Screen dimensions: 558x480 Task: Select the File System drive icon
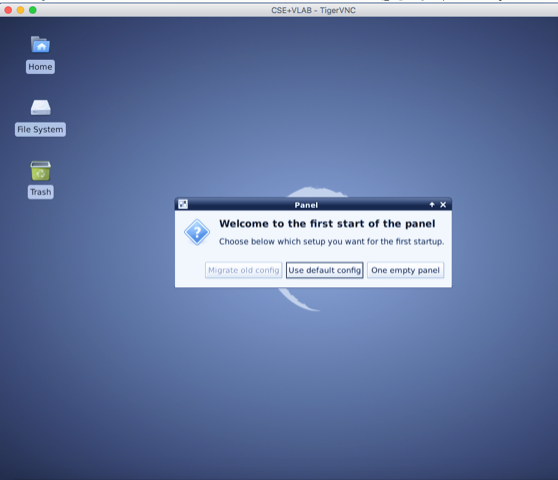pos(40,107)
